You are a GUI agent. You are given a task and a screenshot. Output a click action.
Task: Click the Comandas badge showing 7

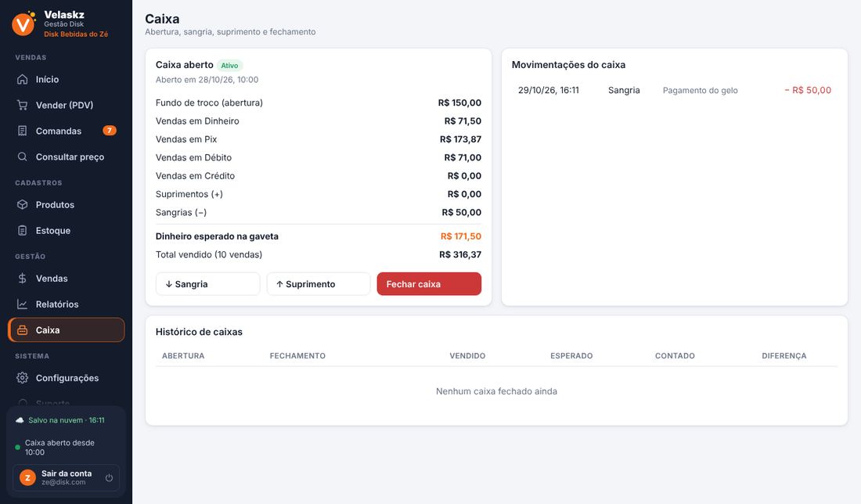click(x=110, y=131)
